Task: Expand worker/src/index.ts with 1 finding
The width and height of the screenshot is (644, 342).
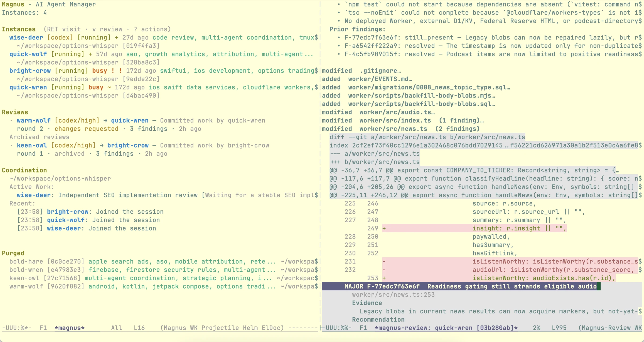Action: coord(403,121)
